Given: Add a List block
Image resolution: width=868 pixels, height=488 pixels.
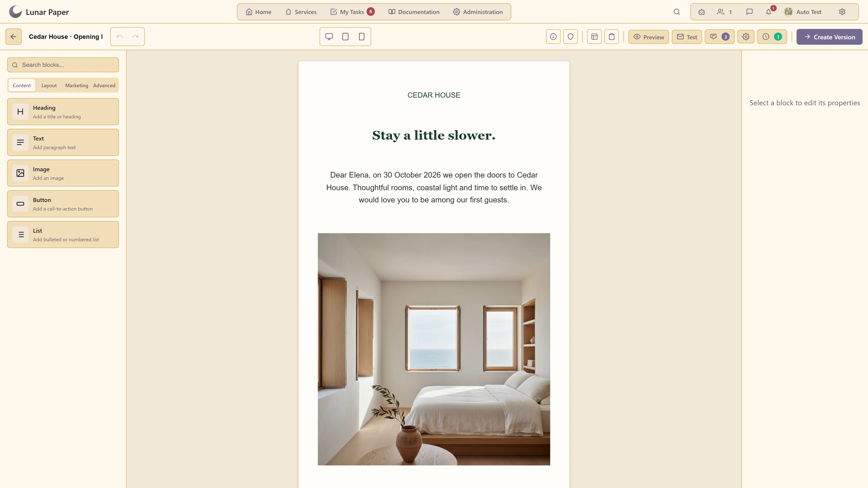Looking at the screenshot, I should coord(63,235).
